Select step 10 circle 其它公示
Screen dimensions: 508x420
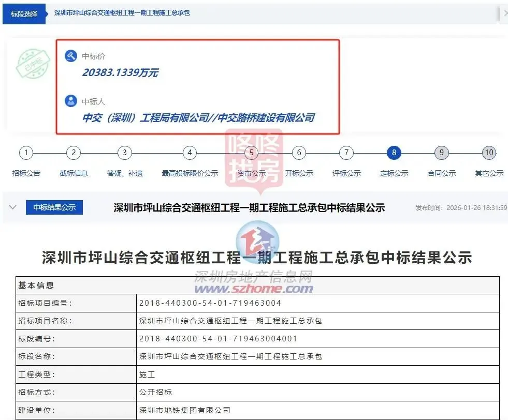tap(489, 153)
